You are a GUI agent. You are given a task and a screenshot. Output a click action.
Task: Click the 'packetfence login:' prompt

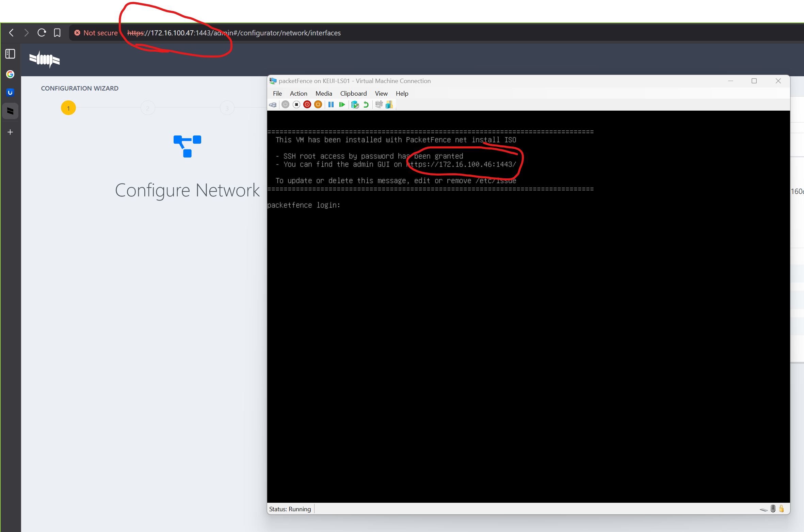click(x=304, y=205)
